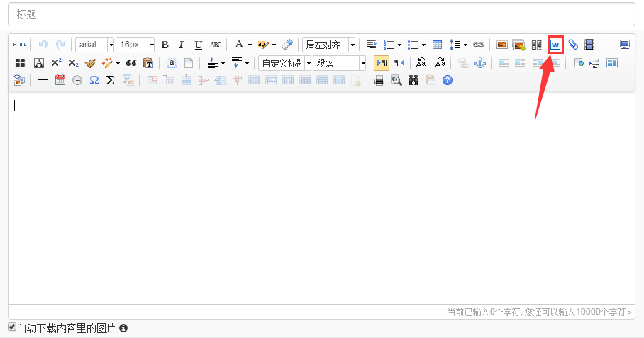This screenshot has height=338, width=644.
Task: Insert special character with Omega icon
Action: tap(94, 81)
